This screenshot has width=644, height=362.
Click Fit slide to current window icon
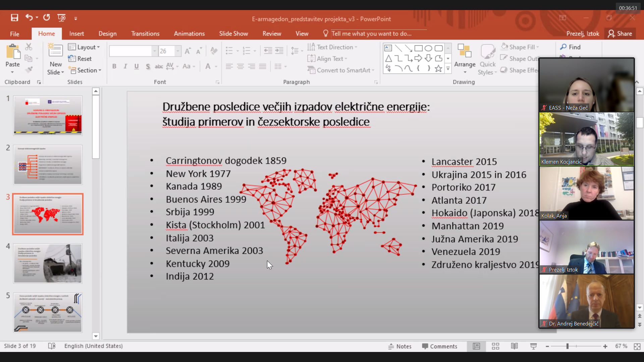[x=637, y=346]
